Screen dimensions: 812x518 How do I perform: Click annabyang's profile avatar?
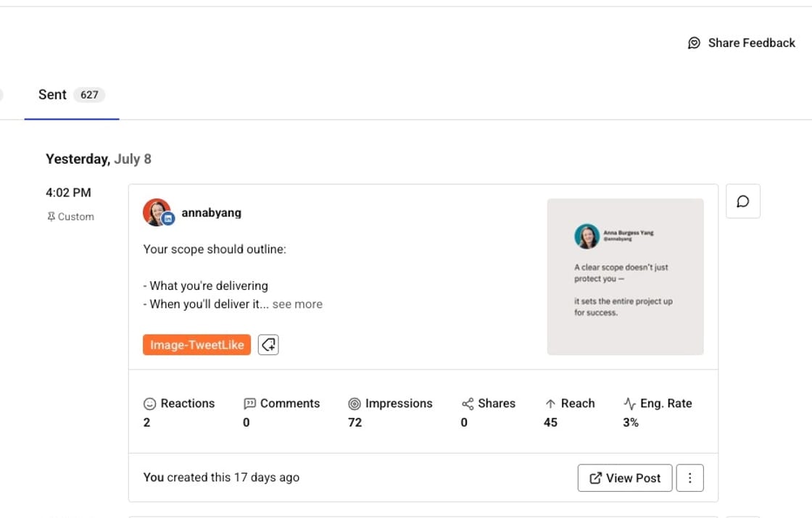[x=157, y=212]
